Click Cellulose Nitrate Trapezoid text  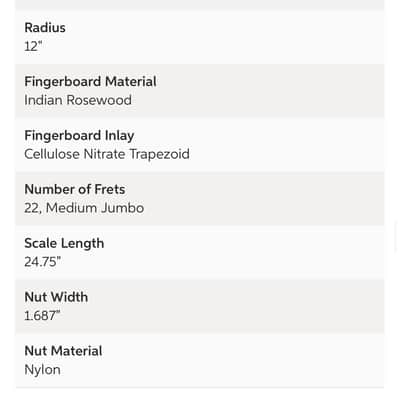click(107, 154)
